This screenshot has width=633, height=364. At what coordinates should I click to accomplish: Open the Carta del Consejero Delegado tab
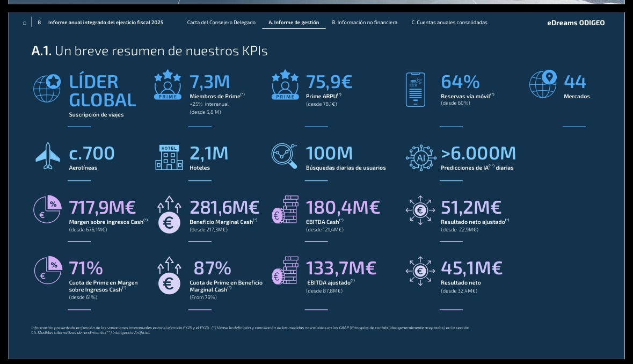click(x=221, y=23)
